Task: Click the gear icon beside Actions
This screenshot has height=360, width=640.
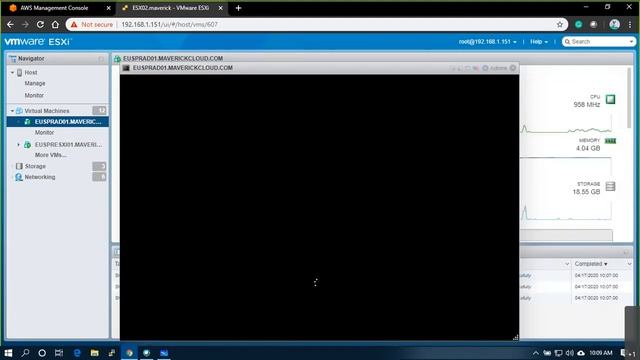Action: tap(485, 68)
